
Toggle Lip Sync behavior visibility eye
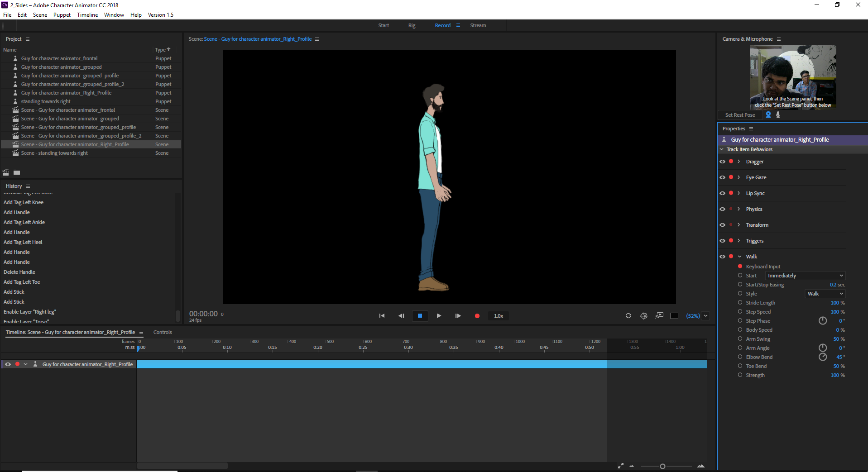722,193
